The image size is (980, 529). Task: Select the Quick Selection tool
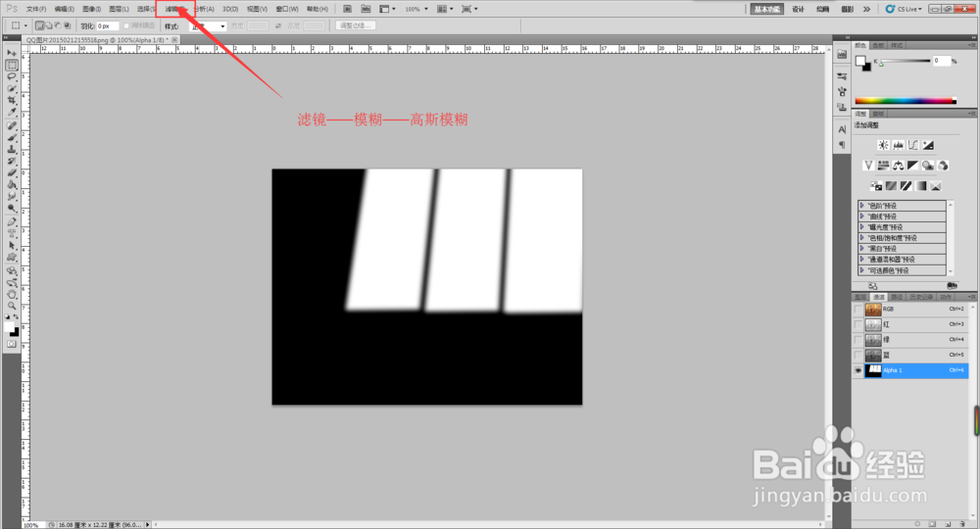(x=12, y=89)
